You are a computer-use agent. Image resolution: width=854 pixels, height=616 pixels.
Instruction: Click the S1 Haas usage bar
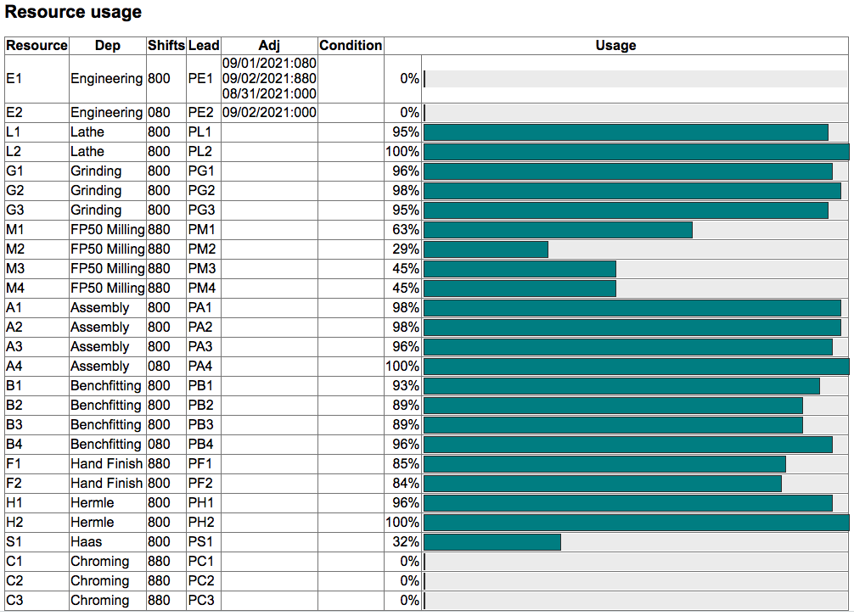click(492, 542)
